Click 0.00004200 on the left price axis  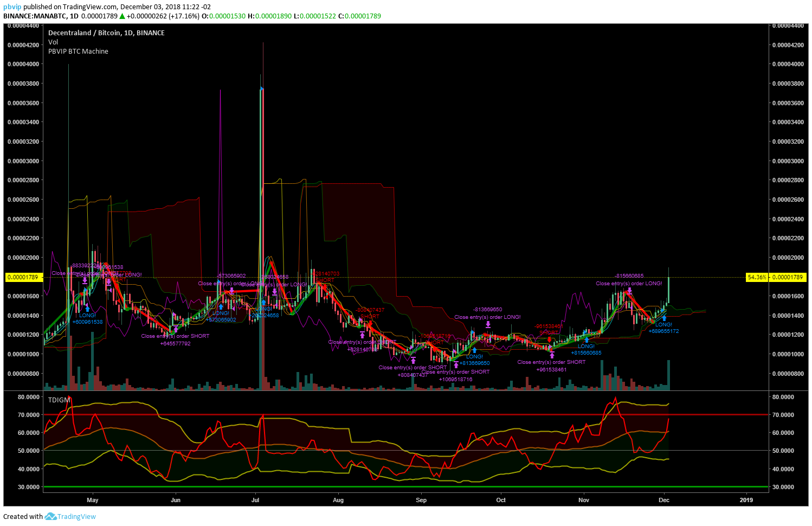[x=23, y=45]
